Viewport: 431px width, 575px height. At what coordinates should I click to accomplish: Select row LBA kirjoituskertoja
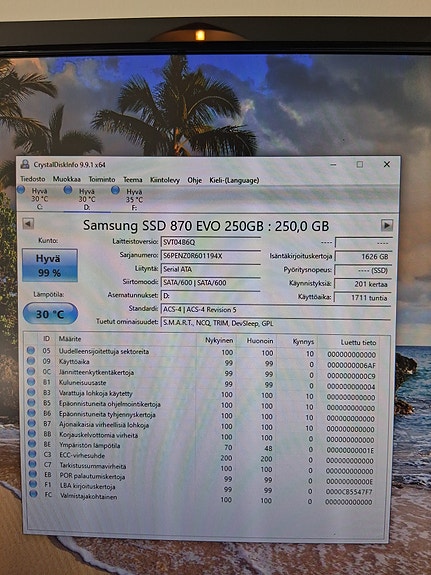point(202,488)
